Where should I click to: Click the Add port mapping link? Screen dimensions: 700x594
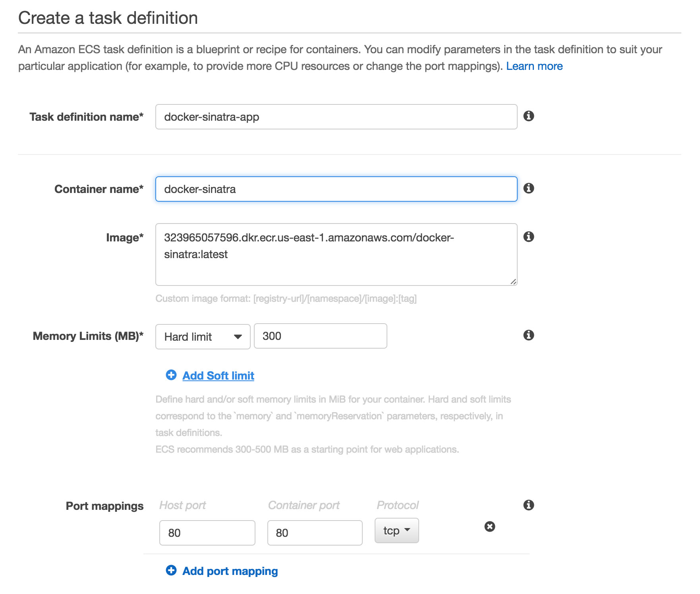(x=229, y=570)
